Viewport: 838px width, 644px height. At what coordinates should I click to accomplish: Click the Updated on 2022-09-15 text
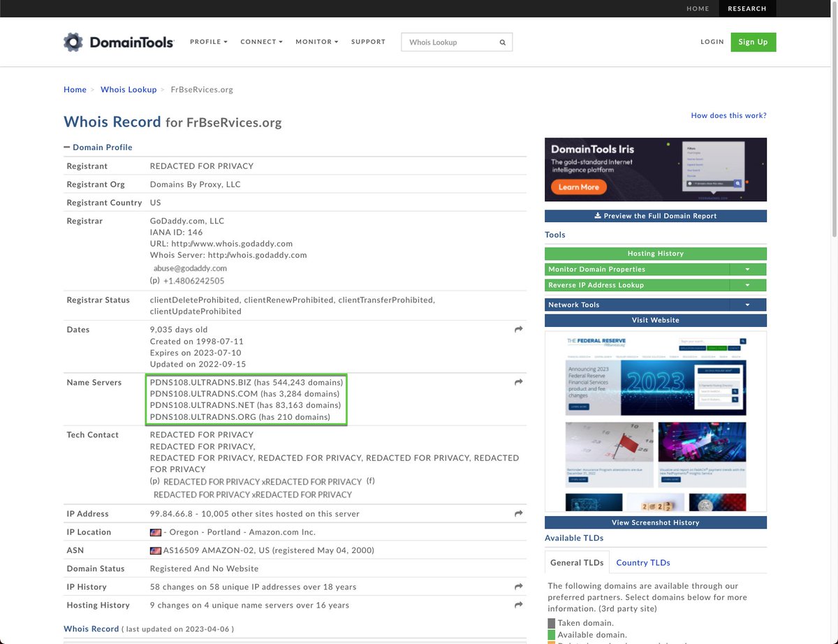point(198,364)
